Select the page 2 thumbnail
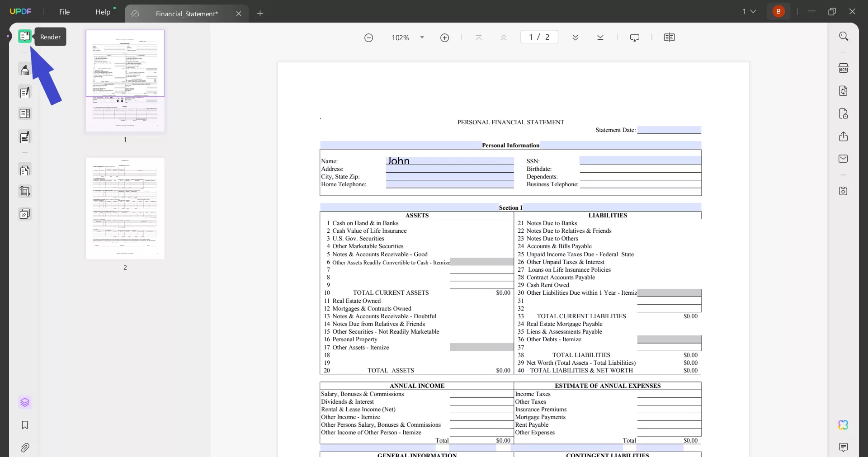Screen dimensions: 868x457 (x=125, y=208)
